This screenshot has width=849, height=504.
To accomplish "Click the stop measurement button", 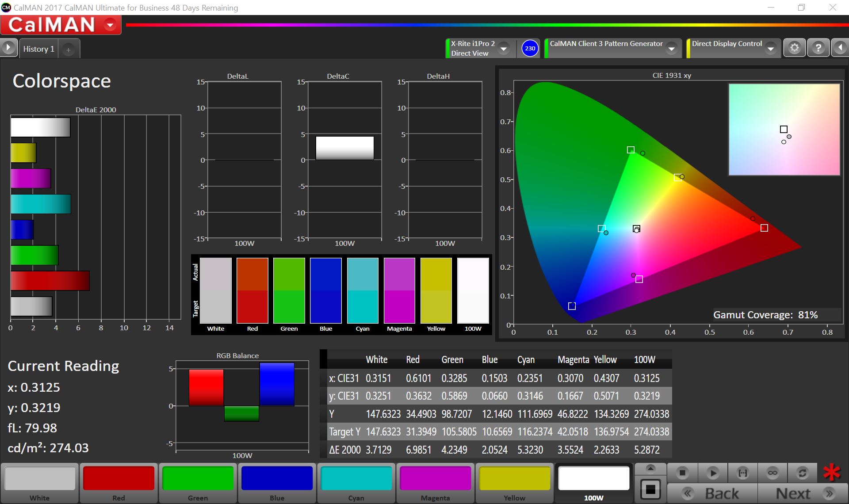I will [682, 473].
